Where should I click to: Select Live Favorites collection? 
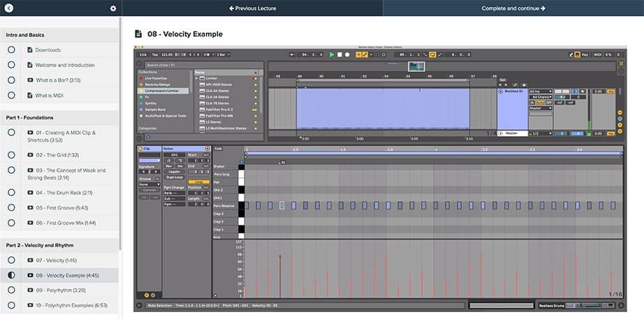(156, 78)
